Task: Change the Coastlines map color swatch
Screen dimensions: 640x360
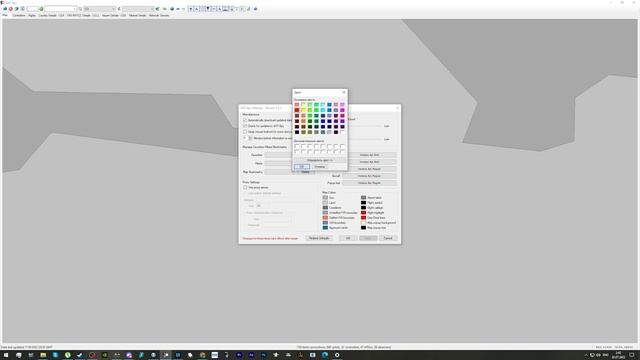Action: point(325,208)
